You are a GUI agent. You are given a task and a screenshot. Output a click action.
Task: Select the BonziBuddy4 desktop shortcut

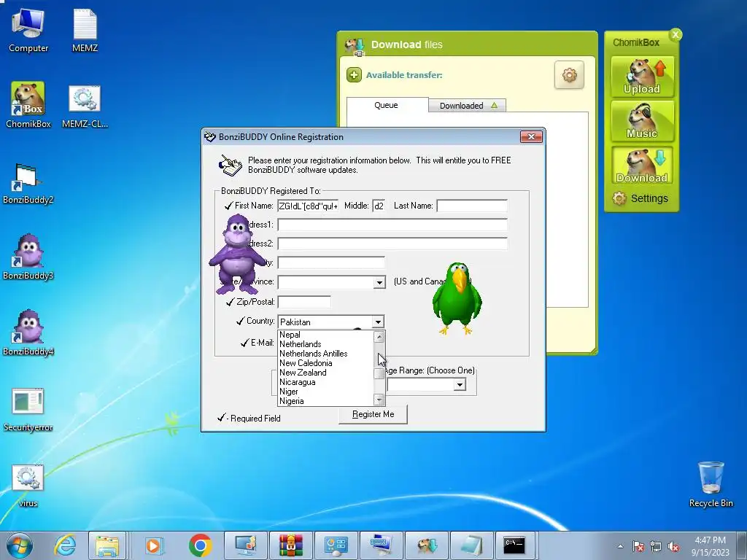[28, 333]
